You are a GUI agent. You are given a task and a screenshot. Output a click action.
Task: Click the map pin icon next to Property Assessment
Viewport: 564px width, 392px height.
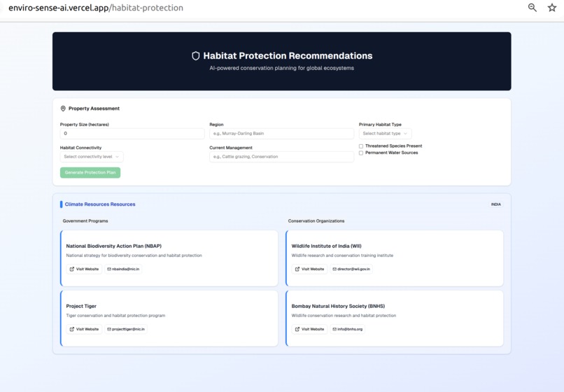click(63, 108)
